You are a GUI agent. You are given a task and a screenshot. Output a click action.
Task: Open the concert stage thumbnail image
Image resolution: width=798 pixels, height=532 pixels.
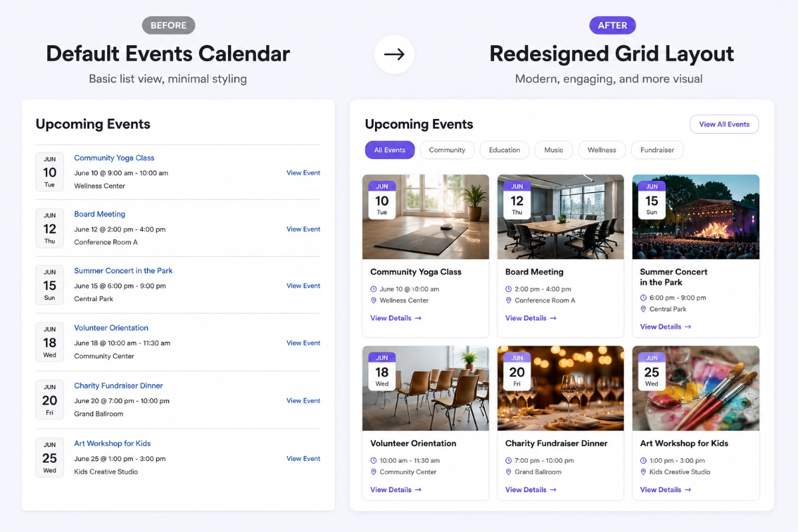(x=696, y=217)
